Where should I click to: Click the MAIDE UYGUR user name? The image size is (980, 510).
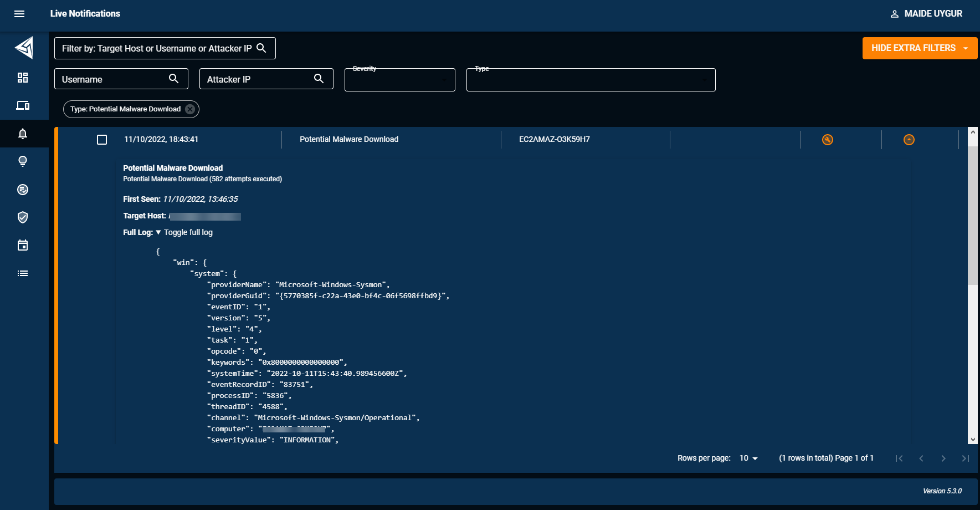[933, 14]
